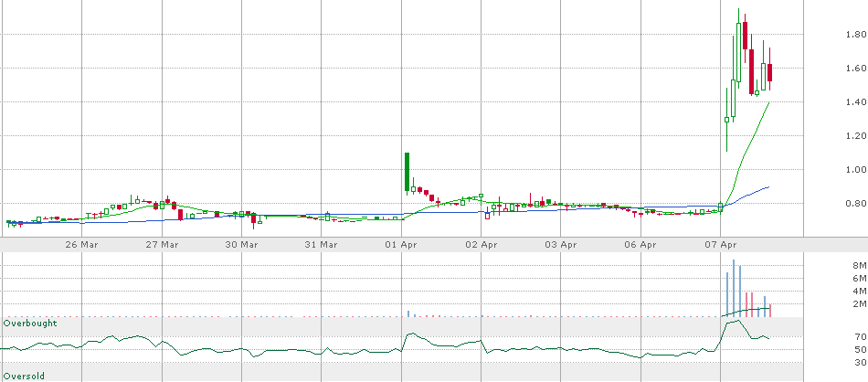Click the 70 RSI axis label

[x=861, y=336]
